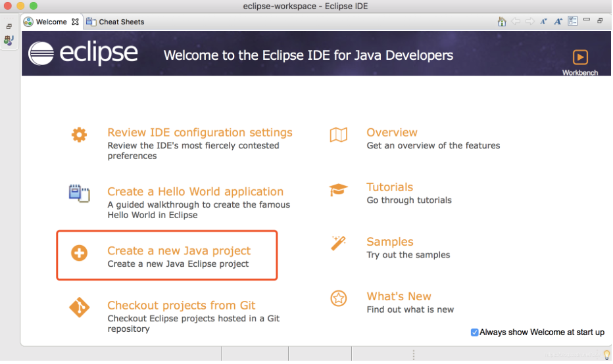This screenshot has width=613, height=364.
Task: Click text 'Go through tutorials'
Action: point(409,200)
